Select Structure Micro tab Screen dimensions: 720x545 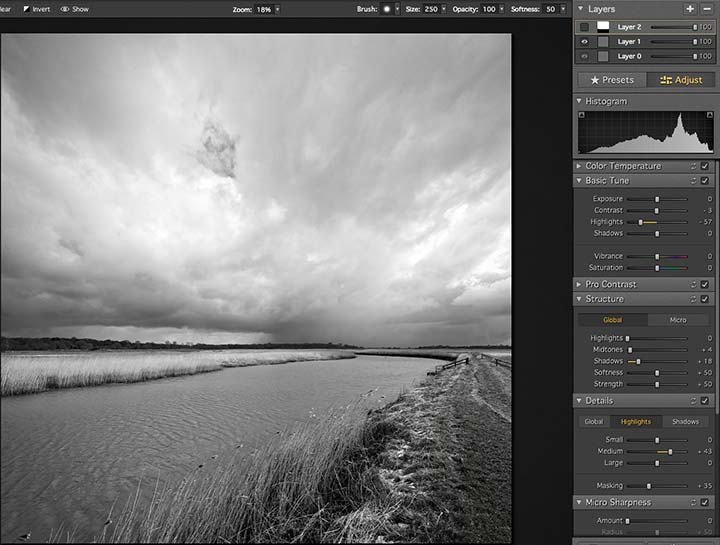click(x=678, y=320)
